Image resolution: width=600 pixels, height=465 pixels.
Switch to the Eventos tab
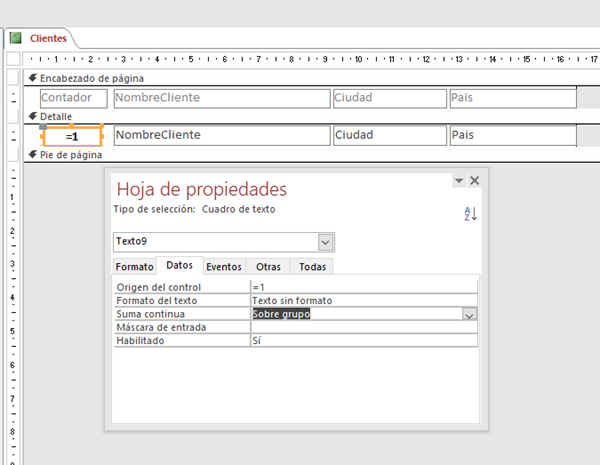click(x=223, y=267)
